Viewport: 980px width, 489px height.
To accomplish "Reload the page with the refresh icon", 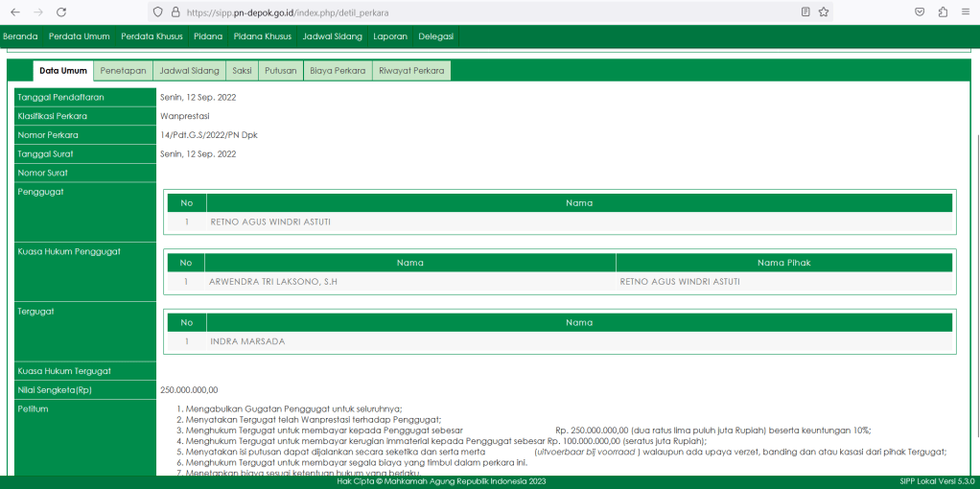I will tap(61, 12).
